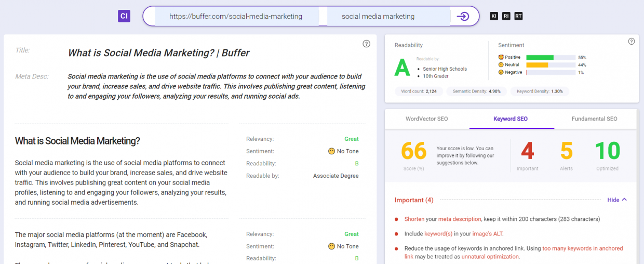This screenshot has width=644, height=264.
Task: Follow the Shorten link in suggestions
Action: click(x=414, y=219)
